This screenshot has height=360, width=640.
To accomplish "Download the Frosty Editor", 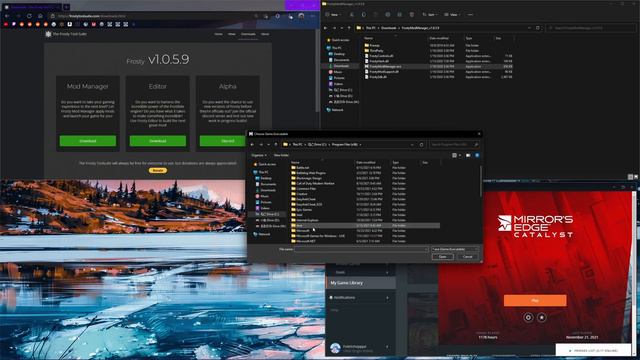I will click(158, 141).
